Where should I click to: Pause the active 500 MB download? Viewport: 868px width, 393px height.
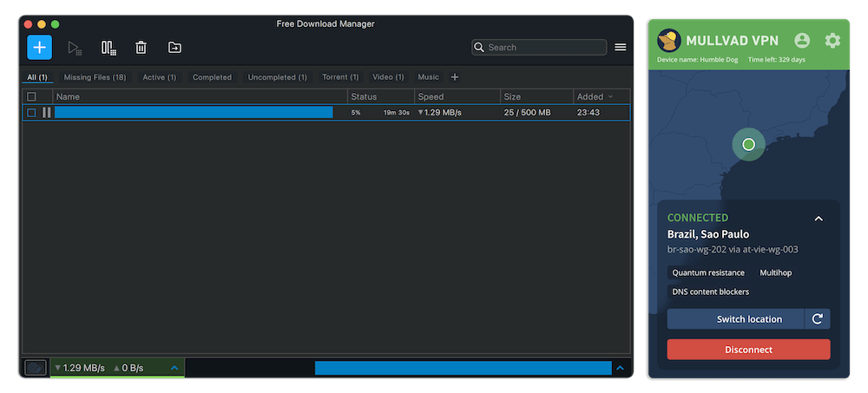[x=47, y=113]
